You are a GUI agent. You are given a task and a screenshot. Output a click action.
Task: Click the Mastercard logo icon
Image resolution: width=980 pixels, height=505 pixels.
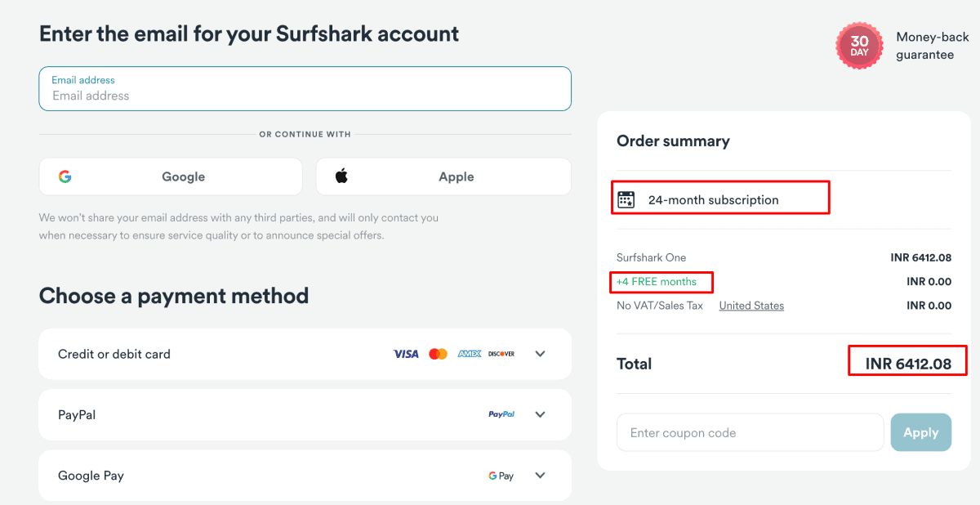tap(438, 354)
